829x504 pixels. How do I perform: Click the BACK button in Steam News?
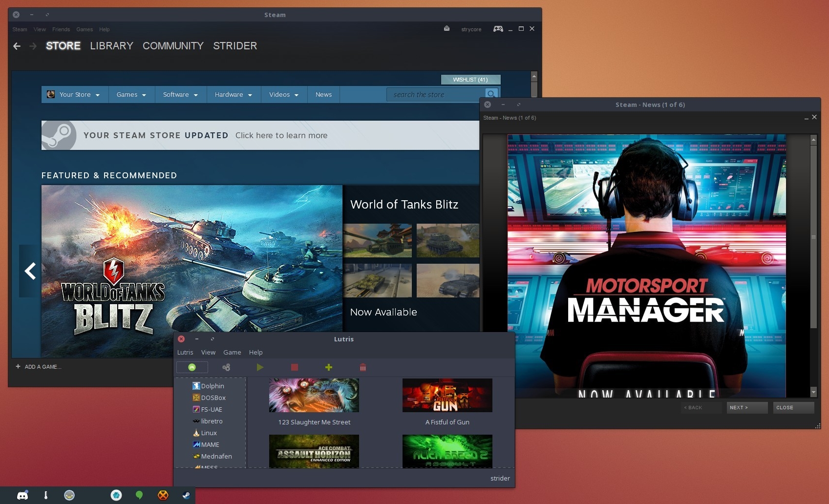[x=701, y=407]
